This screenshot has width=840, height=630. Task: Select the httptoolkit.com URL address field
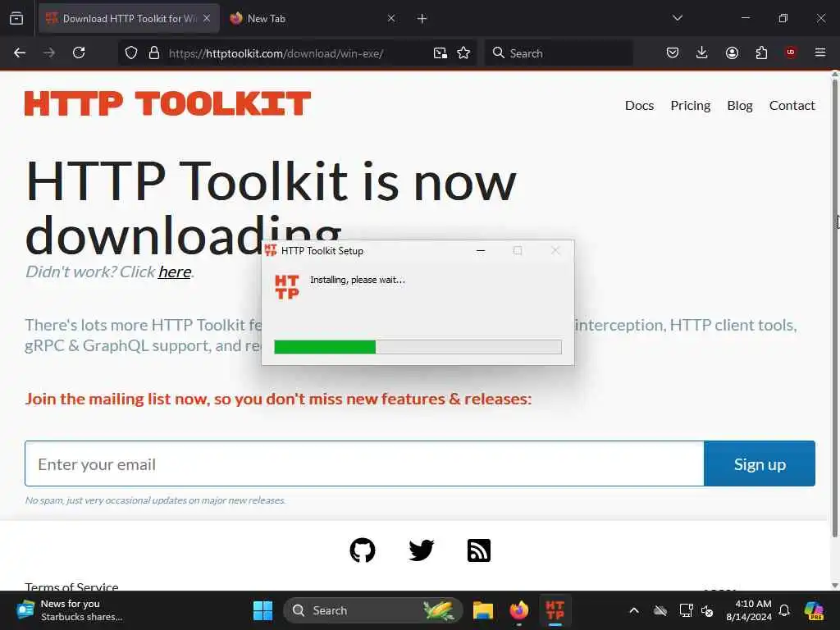point(276,53)
